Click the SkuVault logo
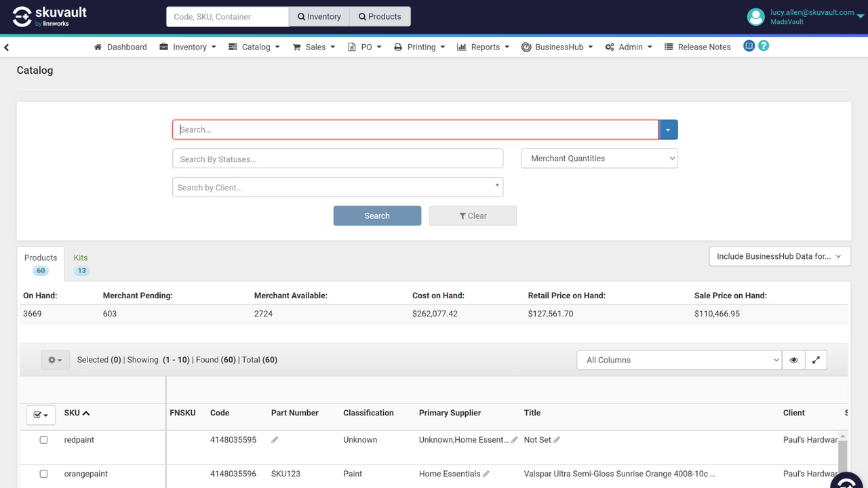Viewport: 868px width, 488px height. [x=50, y=15]
